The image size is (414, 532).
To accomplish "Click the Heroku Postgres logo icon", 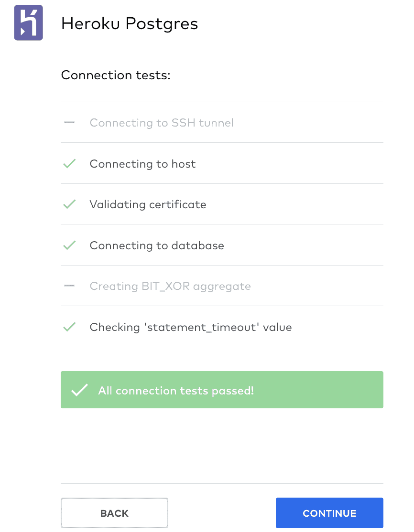I will click(x=28, y=22).
